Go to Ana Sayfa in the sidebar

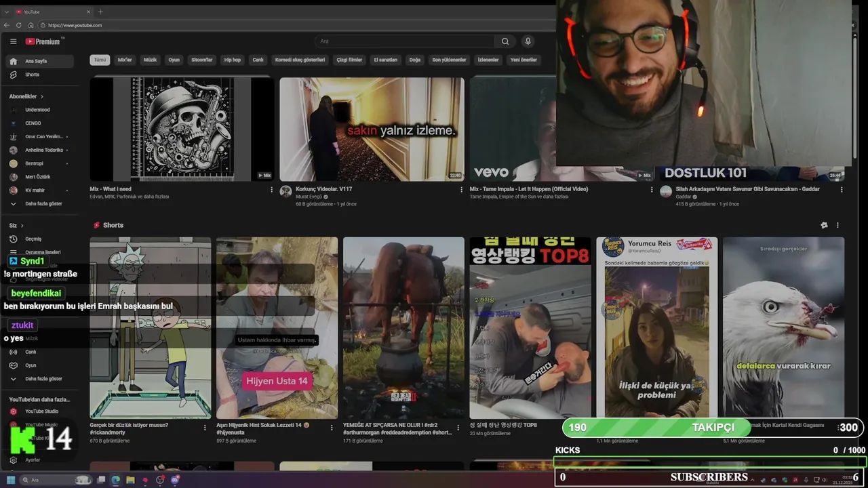point(40,61)
